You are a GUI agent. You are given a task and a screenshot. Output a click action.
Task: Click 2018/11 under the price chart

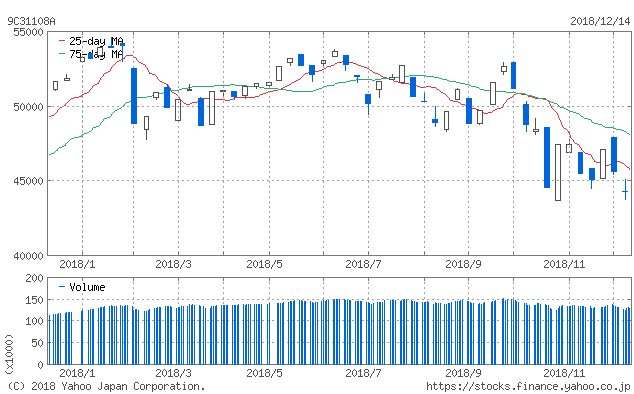click(x=564, y=265)
